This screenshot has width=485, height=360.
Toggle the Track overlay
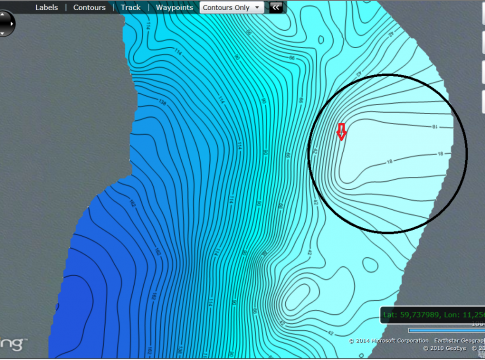point(131,7)
